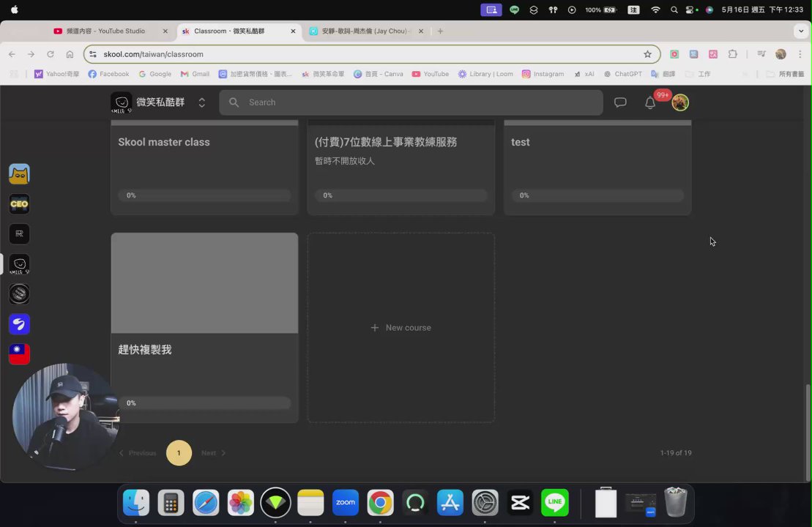This screenshot has width=812, height=527.
Task: Switch to the Jay Chou lyrics tab
Action: 364,31
